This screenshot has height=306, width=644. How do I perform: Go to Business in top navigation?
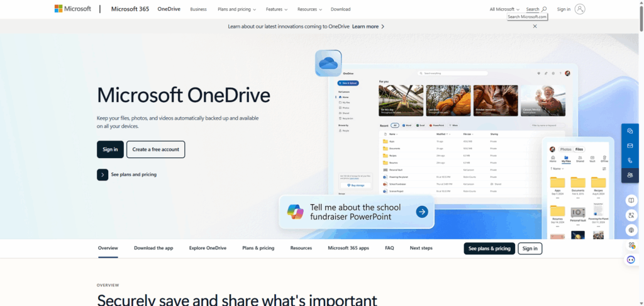coord(198,9)
